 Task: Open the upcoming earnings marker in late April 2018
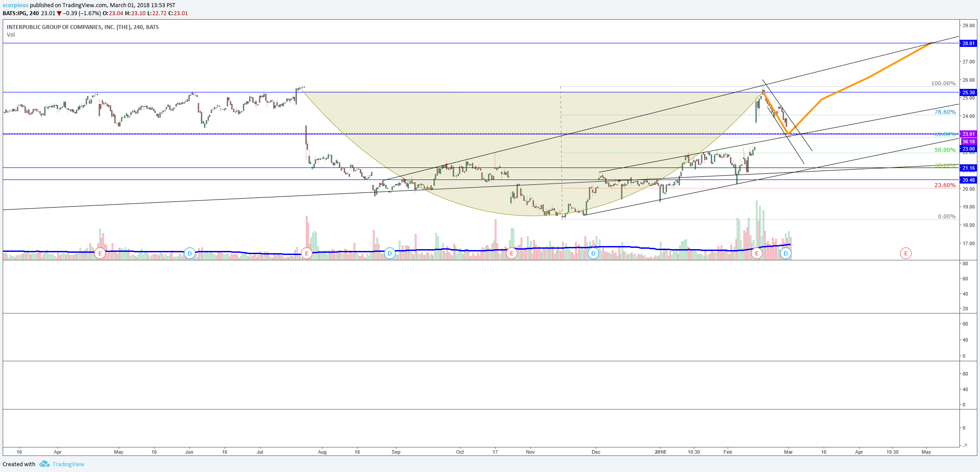point(906,254)
